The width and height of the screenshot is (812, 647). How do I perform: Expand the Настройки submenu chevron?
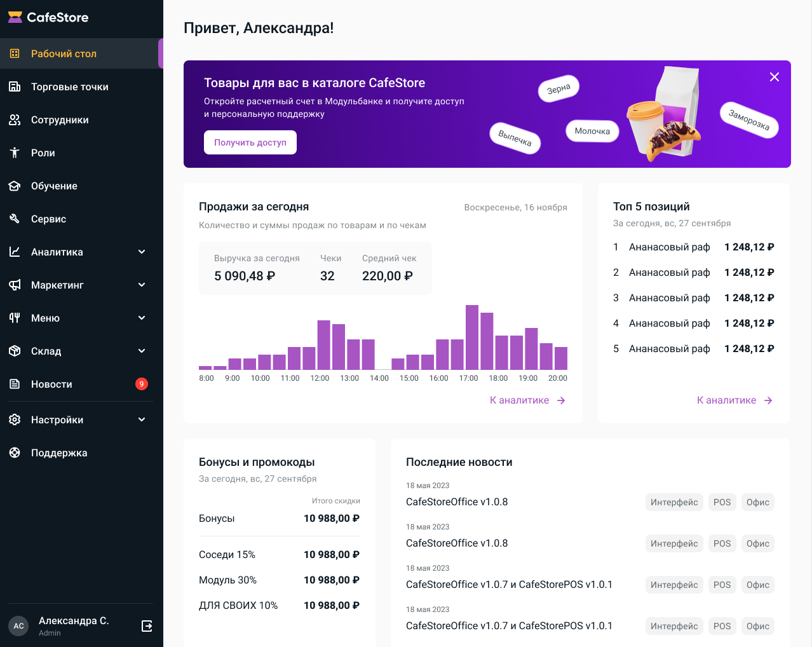click(x=142, y=419)
